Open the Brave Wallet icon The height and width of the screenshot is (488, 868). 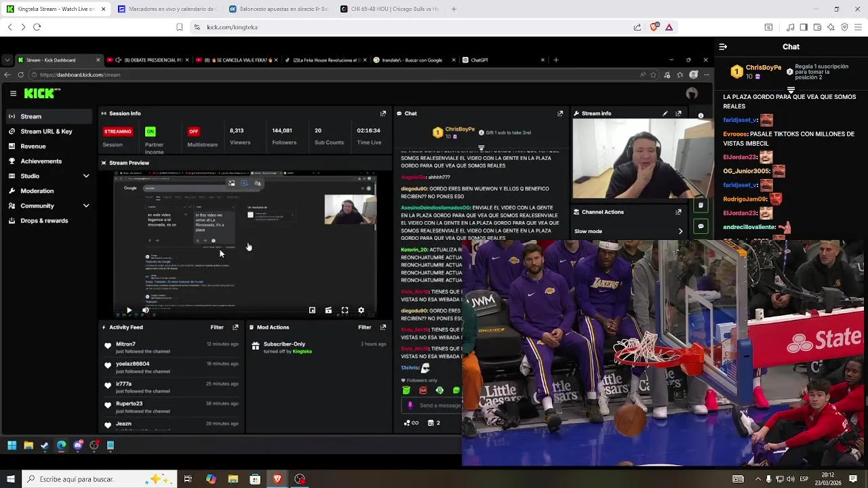tap(817, 27)
